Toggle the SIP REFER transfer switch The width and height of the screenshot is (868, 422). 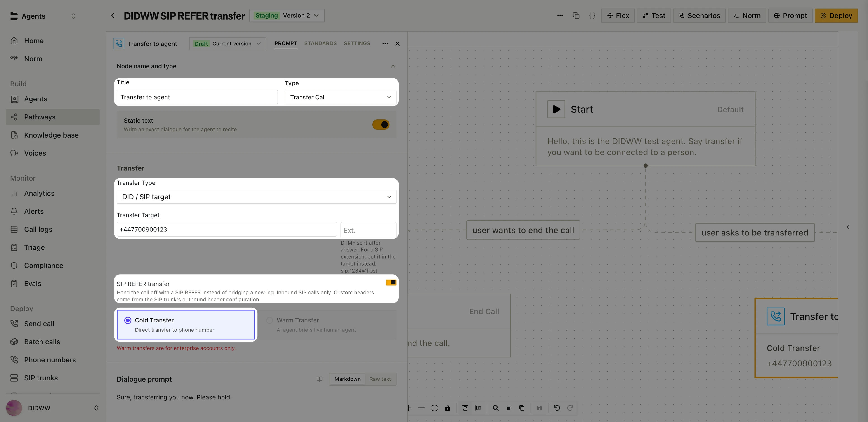pyautogui.click(x=391, y=282)
